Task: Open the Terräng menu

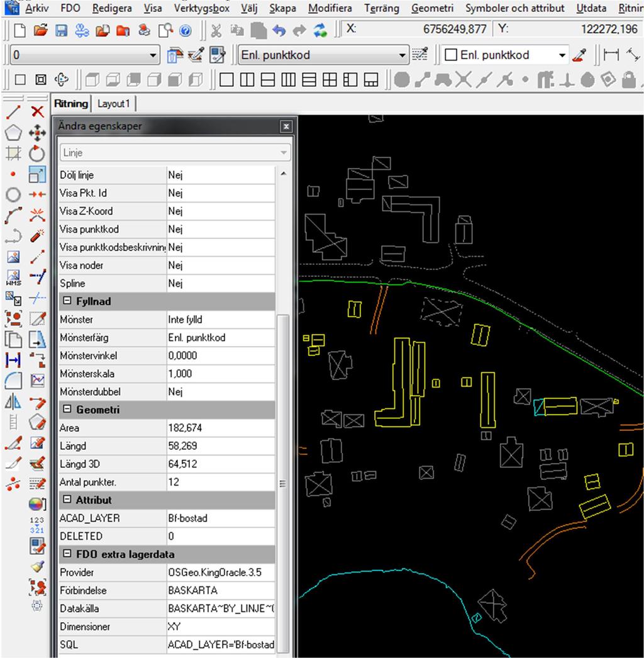Action: [x=382, y=8]
